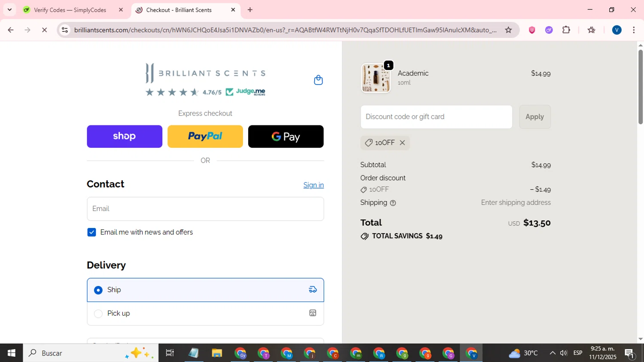
Task: Remove the 10OFF discount tag
Action: 402,143
